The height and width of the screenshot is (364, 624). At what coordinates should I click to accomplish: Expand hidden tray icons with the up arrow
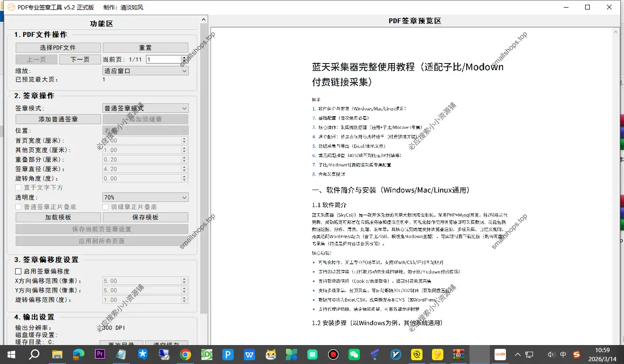(517, 354)
